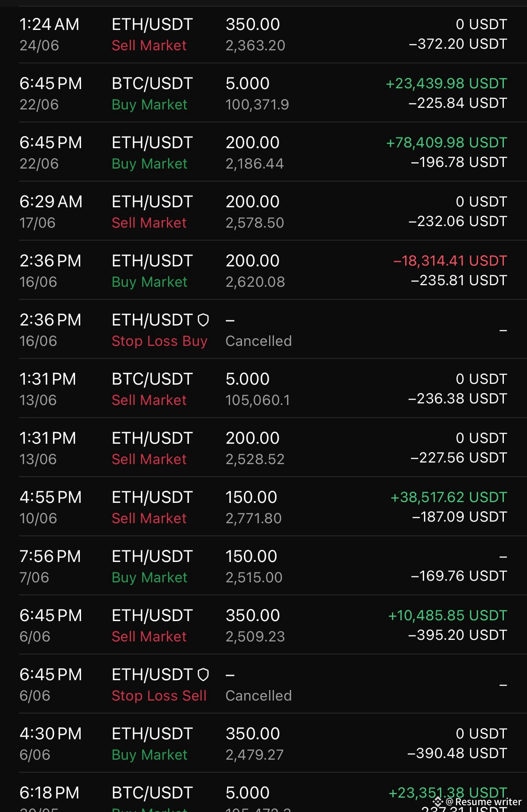Viewport: 527px width, 812px height.
Task: Open cancelled Stop Loss Buy order 16/06
Action: [x=263, y=329]
